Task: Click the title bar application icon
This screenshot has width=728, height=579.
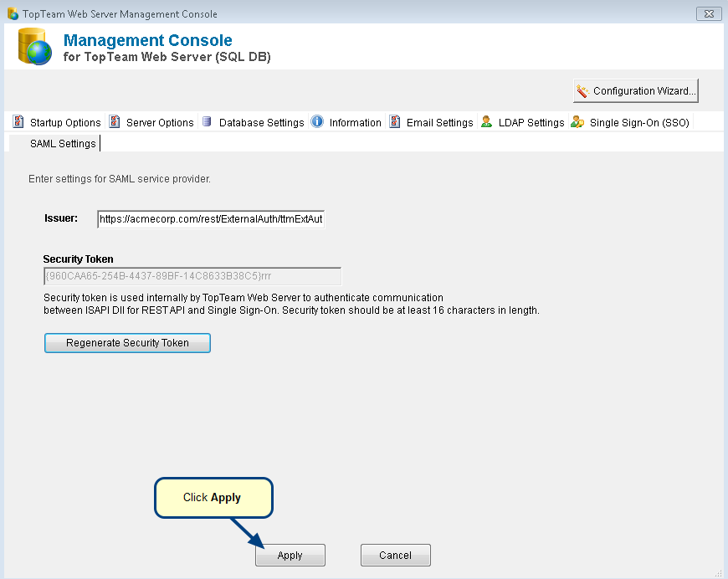Action: click(13, 13)
